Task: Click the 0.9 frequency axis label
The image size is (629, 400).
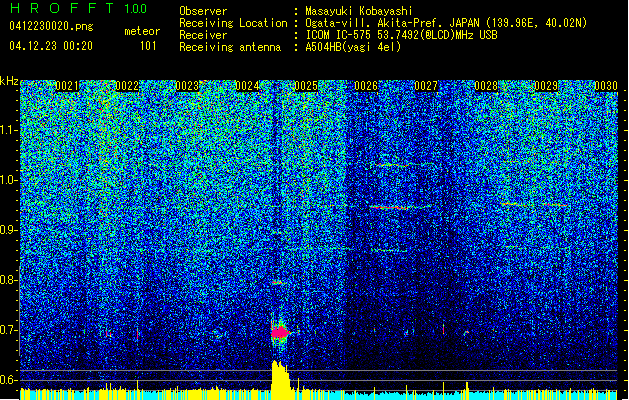Action: point(8,230)
